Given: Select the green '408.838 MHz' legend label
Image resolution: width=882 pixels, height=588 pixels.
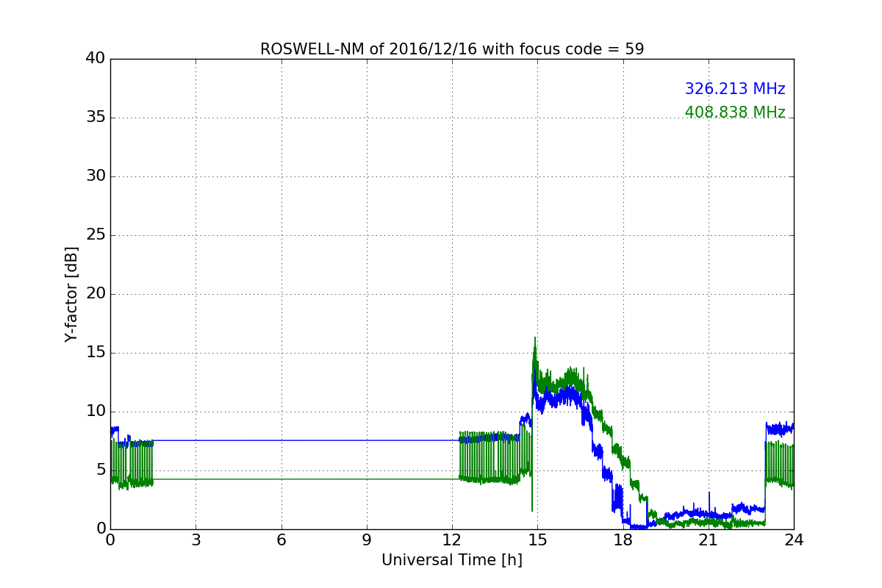Looking at the screenshot, I should pos(735,112).
